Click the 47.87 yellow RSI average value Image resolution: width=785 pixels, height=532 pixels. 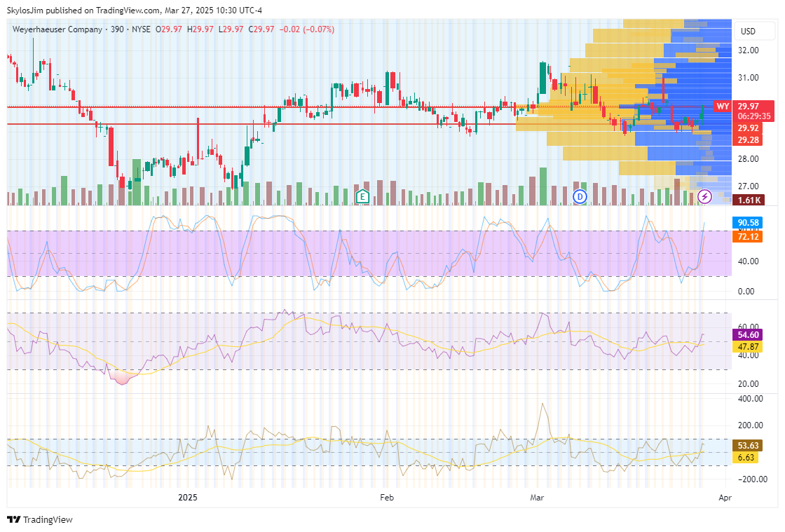[x=748, y=347]
